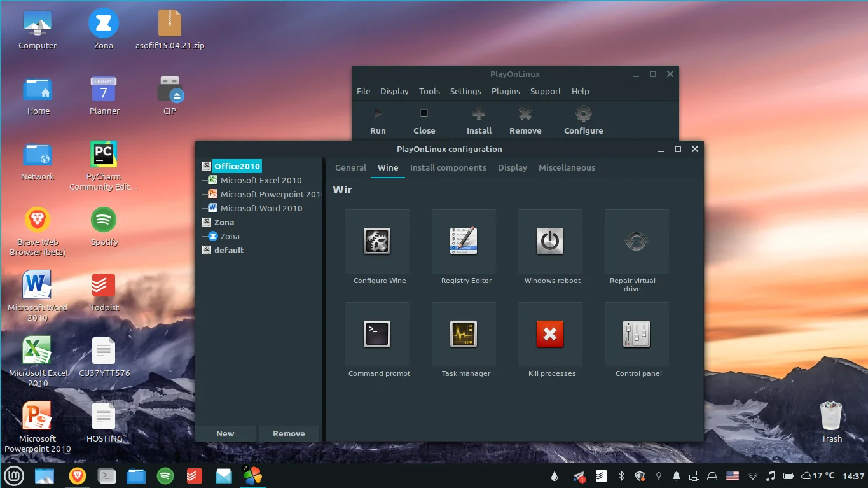Click the Kill processes icon
The image size is (868, 488).
pos(550,335)
